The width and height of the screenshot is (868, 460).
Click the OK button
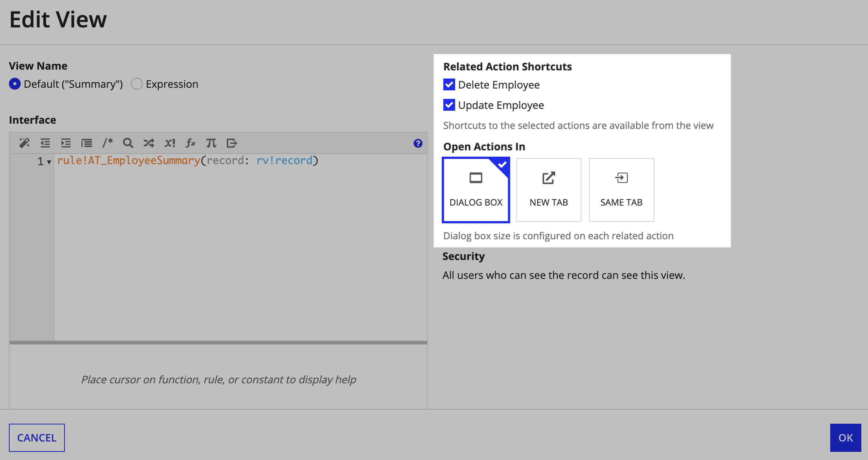846,438
